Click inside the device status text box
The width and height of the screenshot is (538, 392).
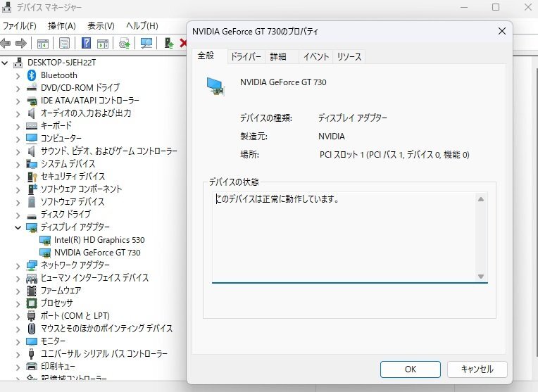344,237
